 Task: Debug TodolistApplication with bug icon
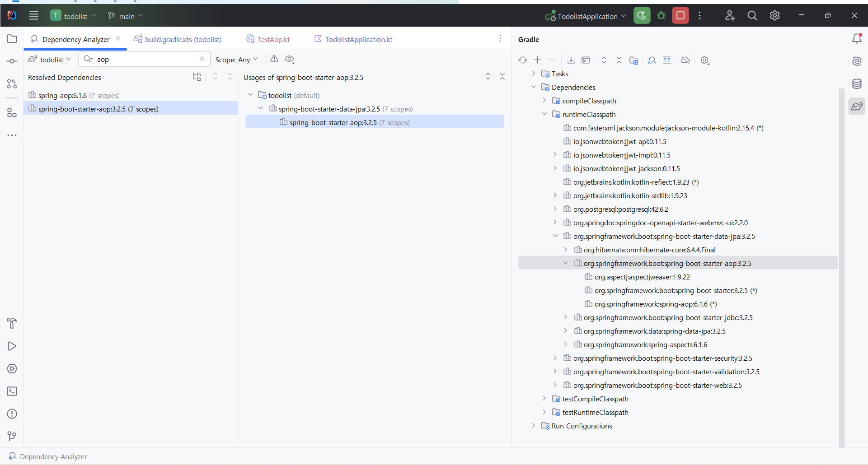(661, 16)
